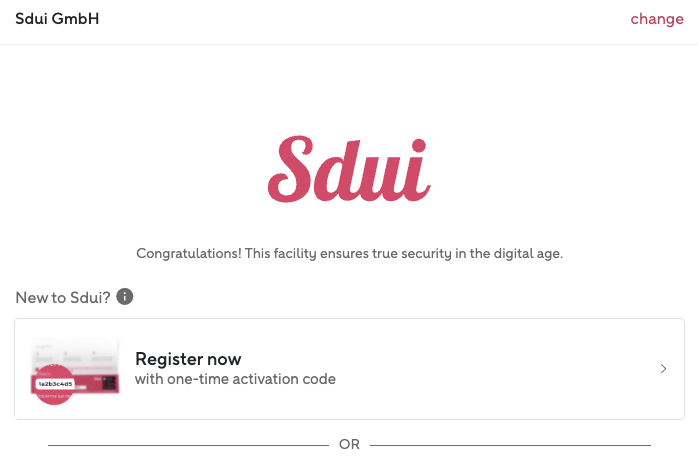The width and height of the screenshot is (698, 456).
Task: Click "with one-time activation code" subtitle
Action: pos(235,380)
